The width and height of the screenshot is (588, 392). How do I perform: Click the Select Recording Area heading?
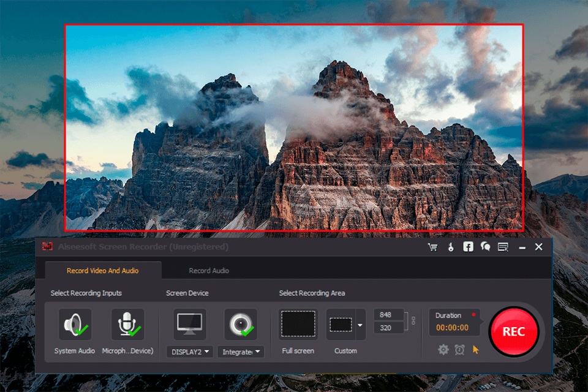point(312,293)
